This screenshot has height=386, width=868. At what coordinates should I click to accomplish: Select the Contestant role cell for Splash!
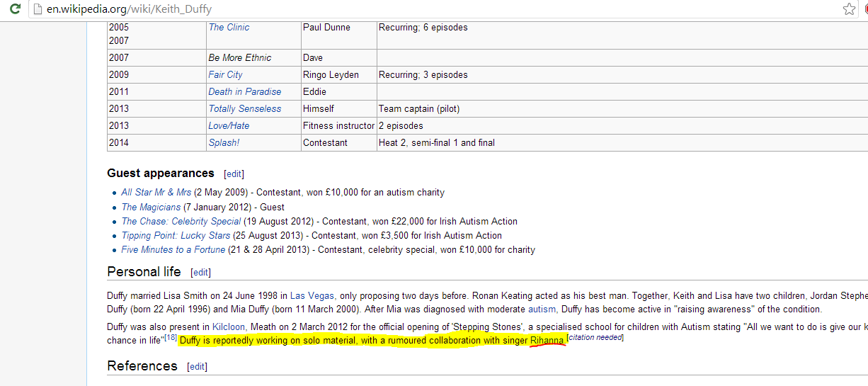click(x=338, y=143)
